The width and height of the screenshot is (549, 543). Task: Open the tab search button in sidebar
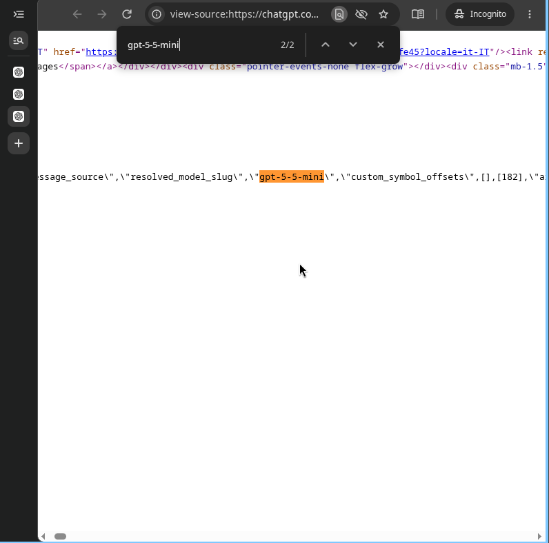tap(19, 41)
